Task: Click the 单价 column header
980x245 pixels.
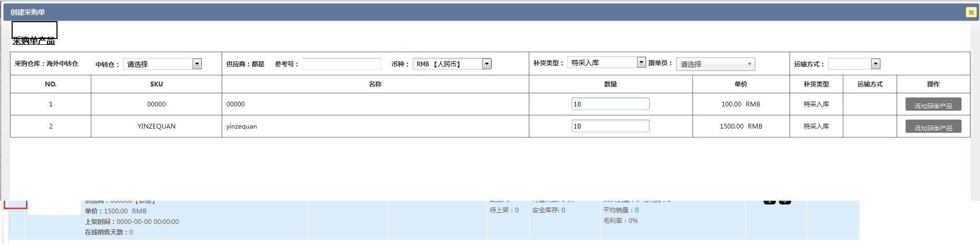Action: click(x=741, y=84)
